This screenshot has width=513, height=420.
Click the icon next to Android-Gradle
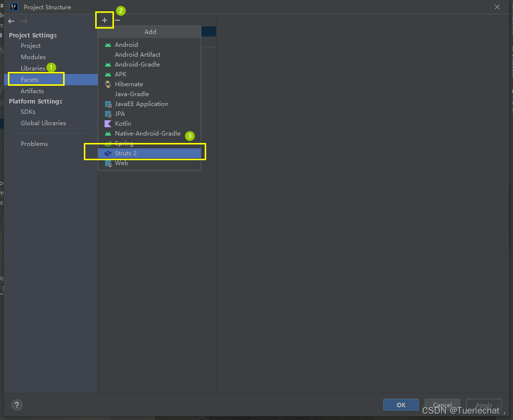(x=108, y=65)
